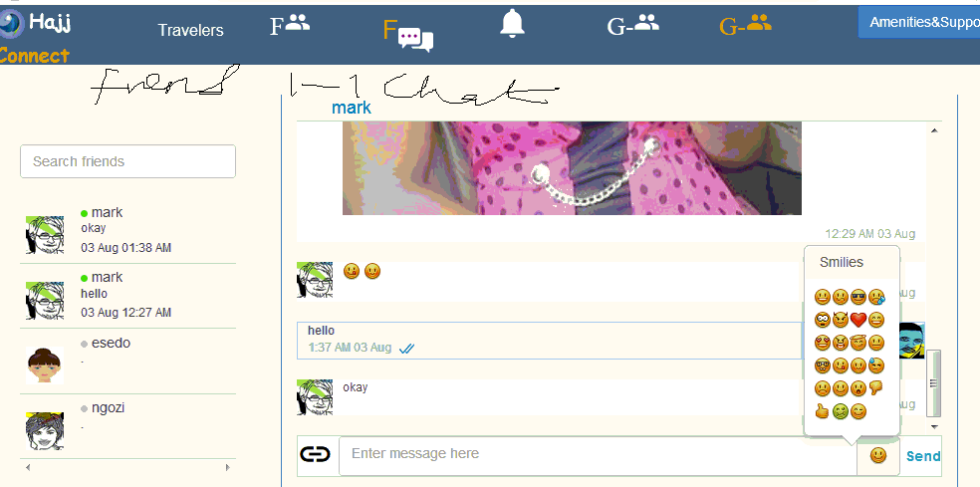Toggle the smiley picker button

pos(878,455)
